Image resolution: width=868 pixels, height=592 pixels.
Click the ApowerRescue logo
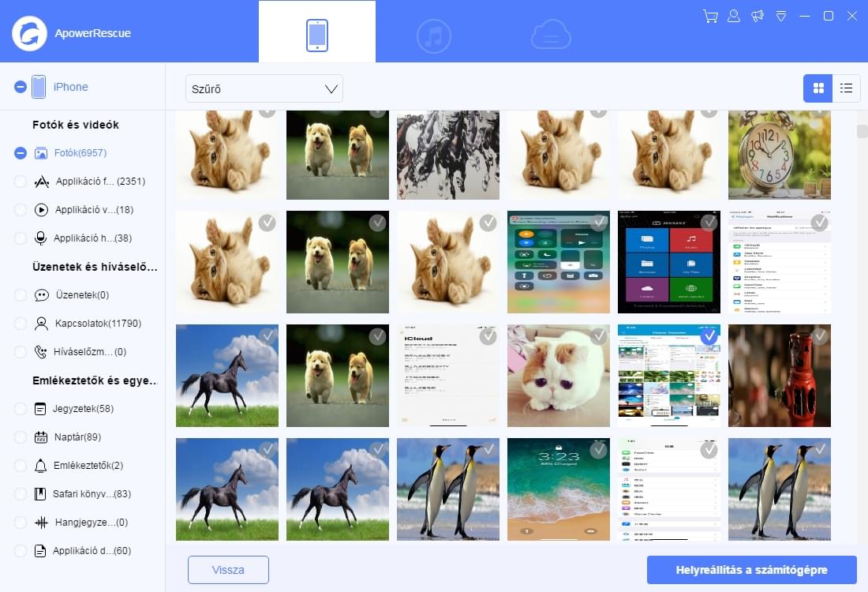pyautogui.click(x=30, y=33)
